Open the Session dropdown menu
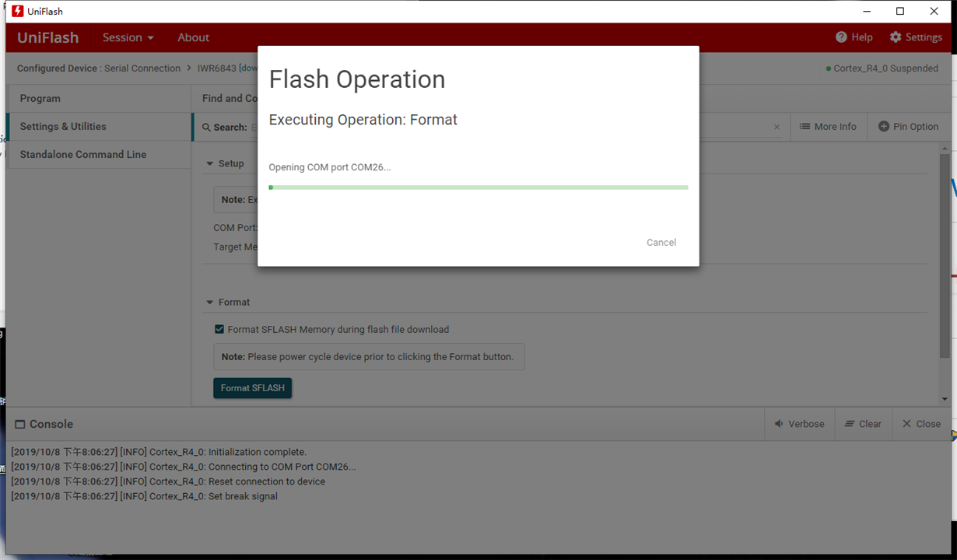Viewport: 957px width, 560px height. pyautogui.click(x=128, y=37)
